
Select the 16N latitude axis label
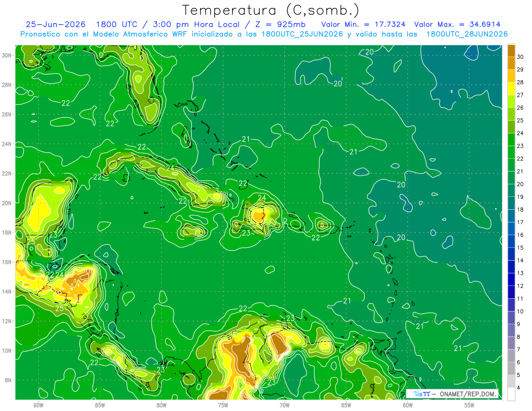pos(8,262)
